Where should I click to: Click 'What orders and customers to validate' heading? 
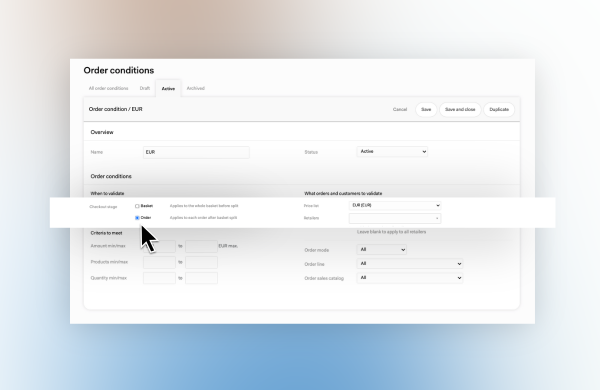point(343,194)
